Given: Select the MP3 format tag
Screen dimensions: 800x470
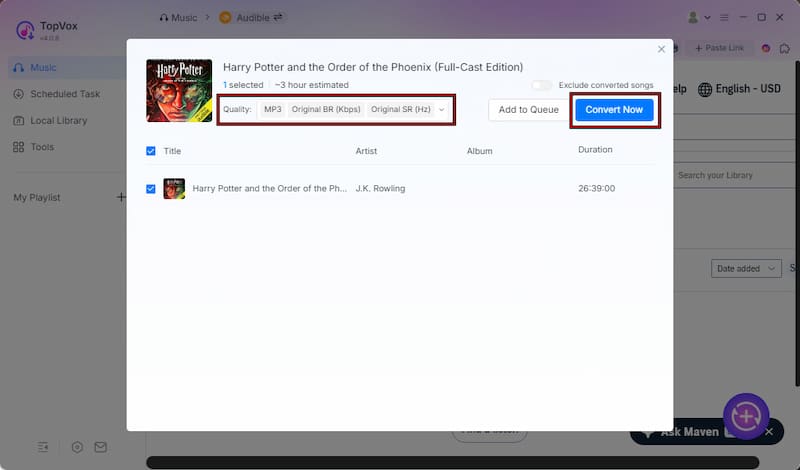Looking at the screenshot, I should click(272, 109).
